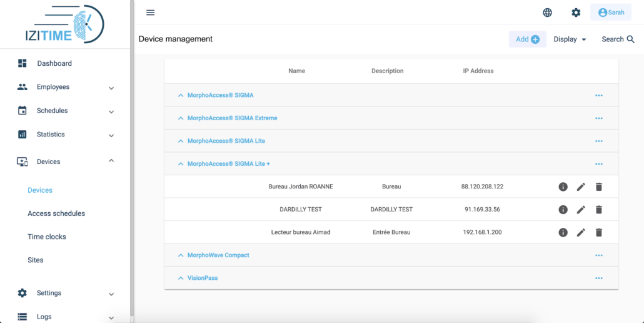Viewport: 644px width, 323px height.
Task: Collapse the MorphoAccess® SIGMA Lite + group chevron
Action: pos(180,163)
